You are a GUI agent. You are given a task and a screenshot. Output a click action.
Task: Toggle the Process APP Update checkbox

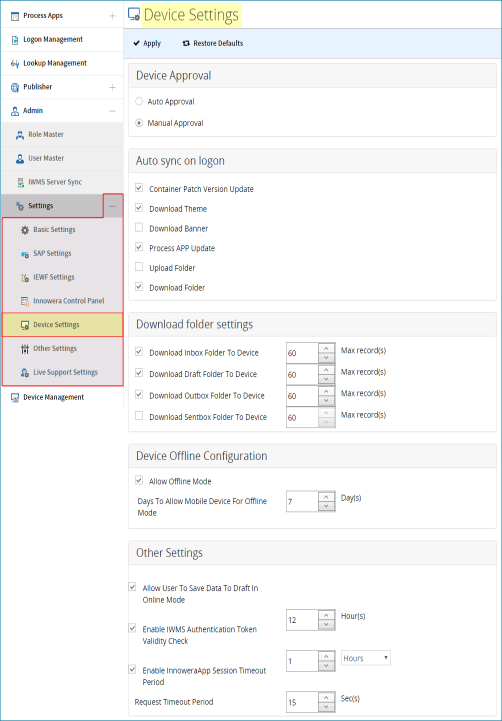pos(139,247)
